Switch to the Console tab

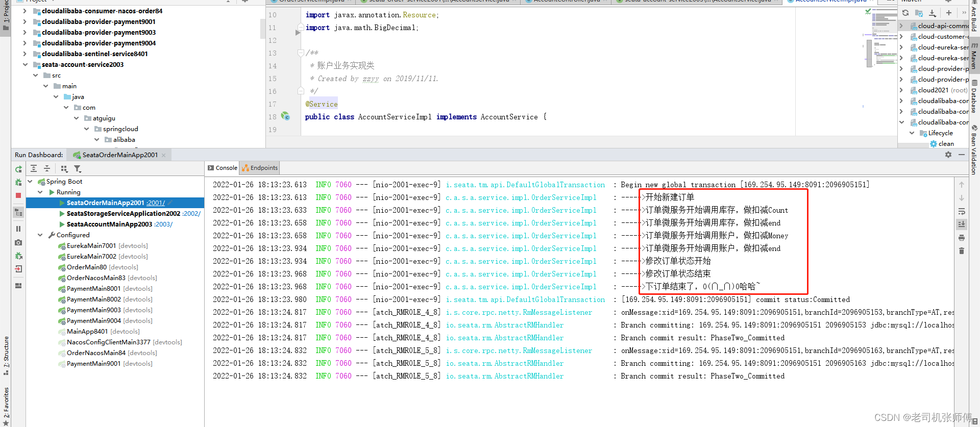[223, 168]
